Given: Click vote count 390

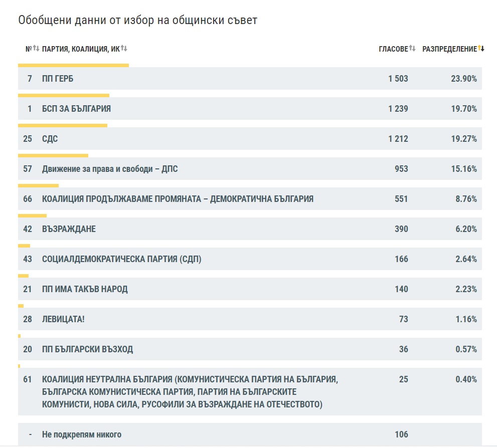Looking at the screenshot, I should pyautogui.click(x=401, y=229).
